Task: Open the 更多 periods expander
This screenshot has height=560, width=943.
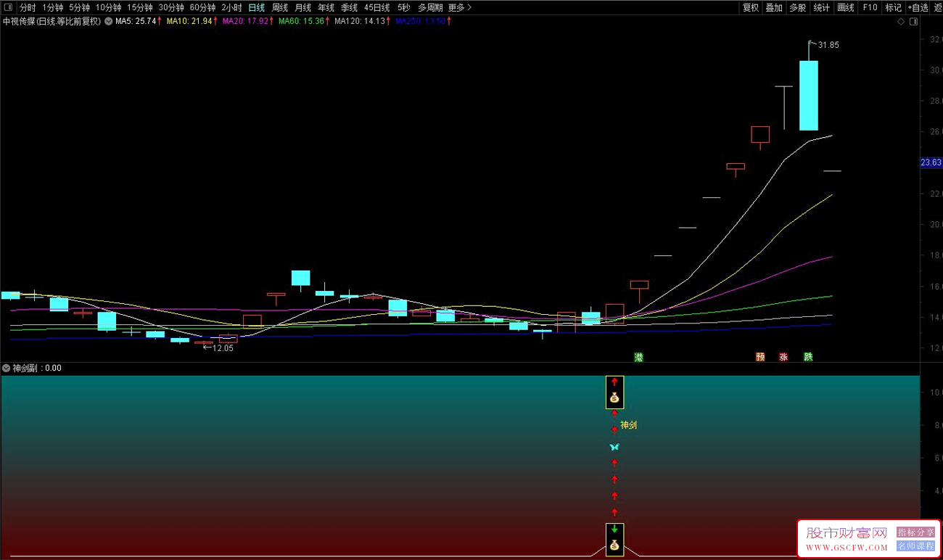Action: pyautogui.click(x=459, y=7)
